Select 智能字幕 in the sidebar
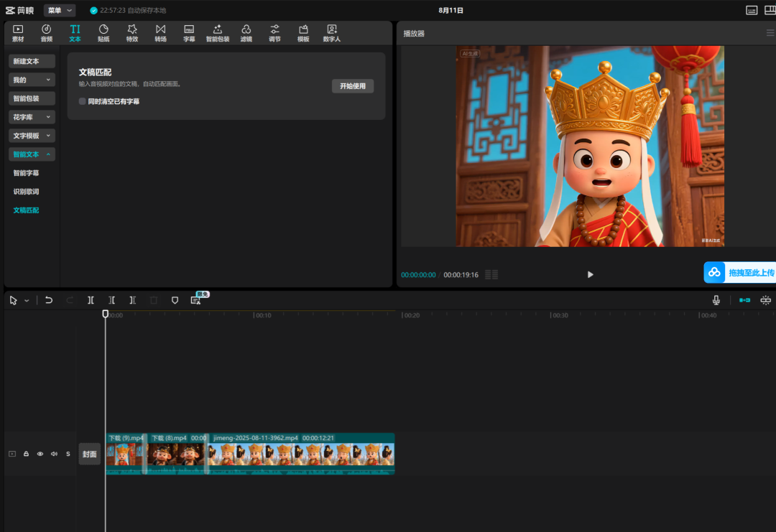Viewport: 776px width, 532px height. click(x=27, y=173)
